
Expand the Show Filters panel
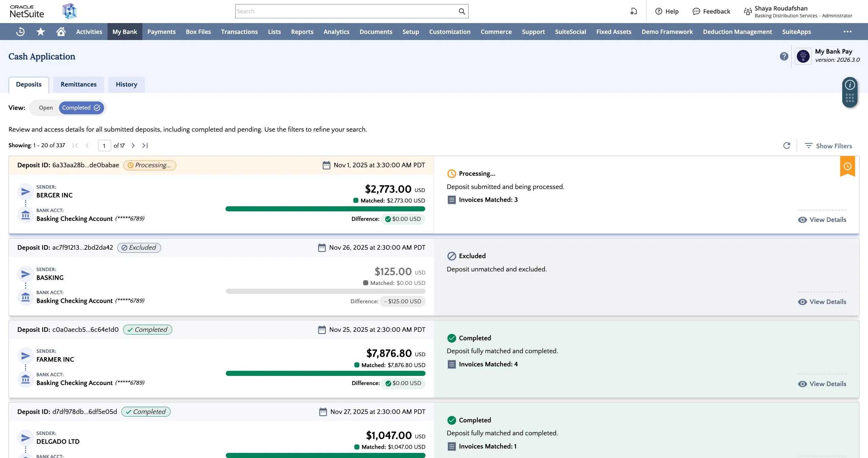pyautogui.click(x=828, y=146)
